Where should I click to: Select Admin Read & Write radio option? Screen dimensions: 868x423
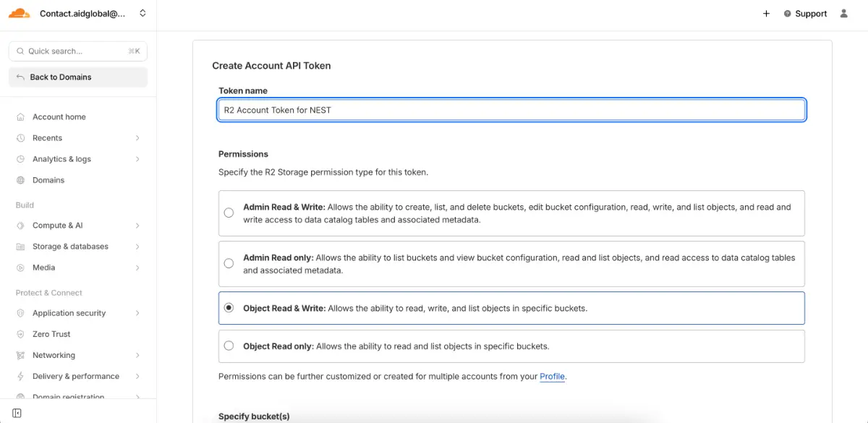[x=229, y=213]
